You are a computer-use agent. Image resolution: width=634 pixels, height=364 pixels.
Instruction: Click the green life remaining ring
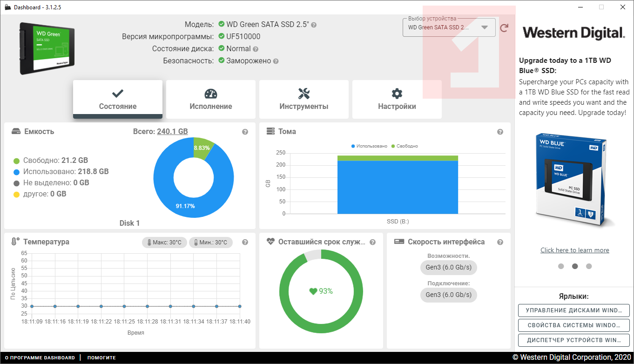coord(321,328)
